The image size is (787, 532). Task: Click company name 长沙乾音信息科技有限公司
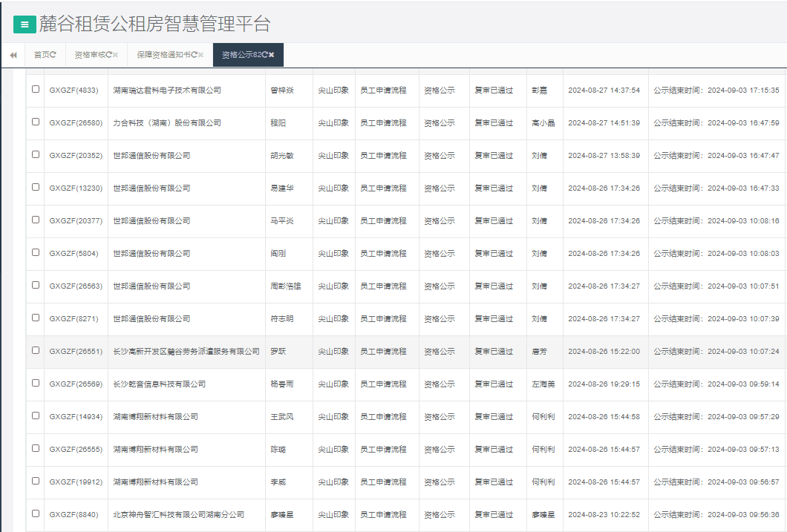coord(159,384)
